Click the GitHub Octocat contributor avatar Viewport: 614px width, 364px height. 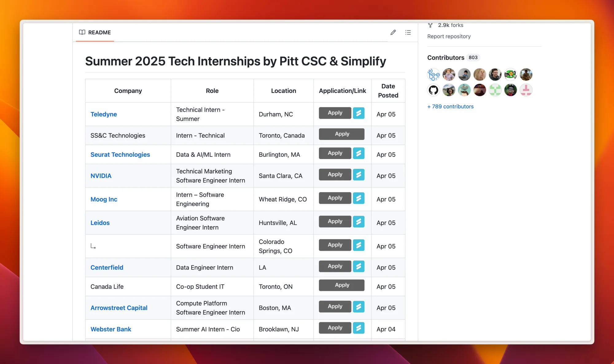point(433,90)
